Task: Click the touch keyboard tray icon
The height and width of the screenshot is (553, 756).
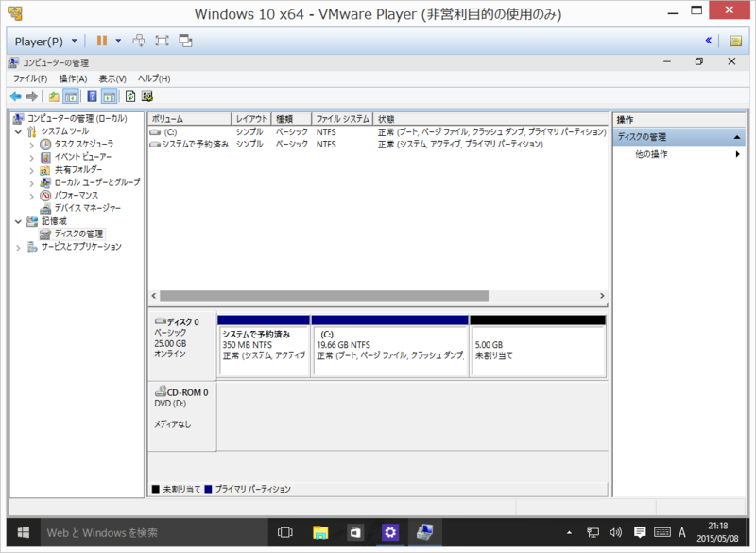Action: (662, 533)
